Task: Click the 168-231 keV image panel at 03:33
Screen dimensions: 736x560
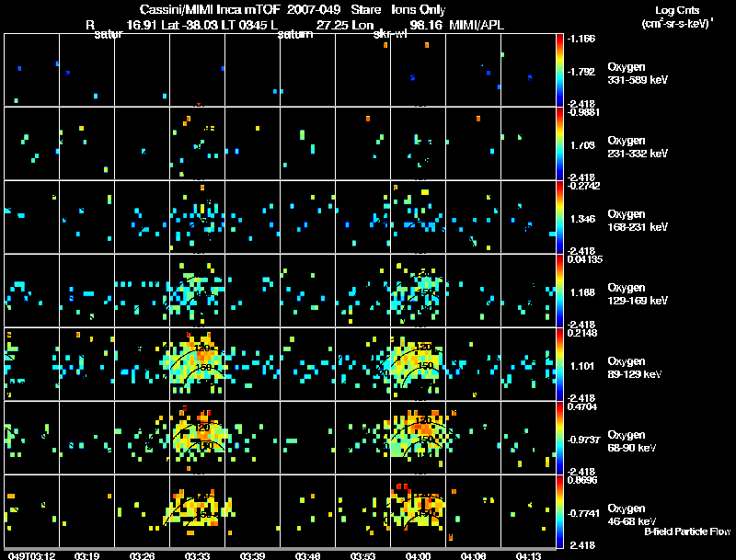Action: pos(197,217)
